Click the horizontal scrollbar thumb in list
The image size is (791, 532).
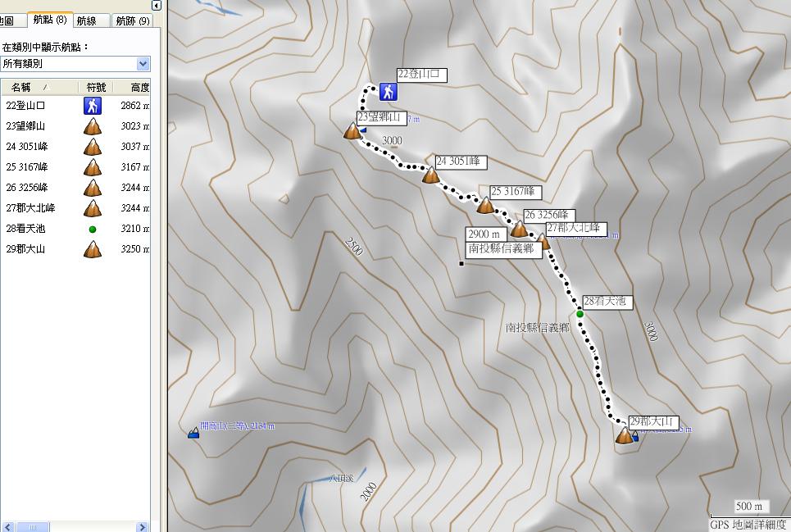pos(32,527)
